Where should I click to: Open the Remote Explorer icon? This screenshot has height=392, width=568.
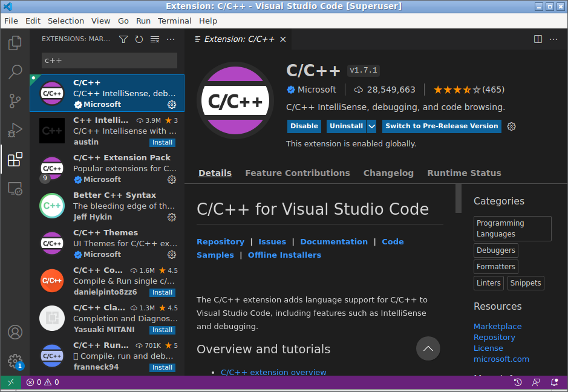pos(15,188)
